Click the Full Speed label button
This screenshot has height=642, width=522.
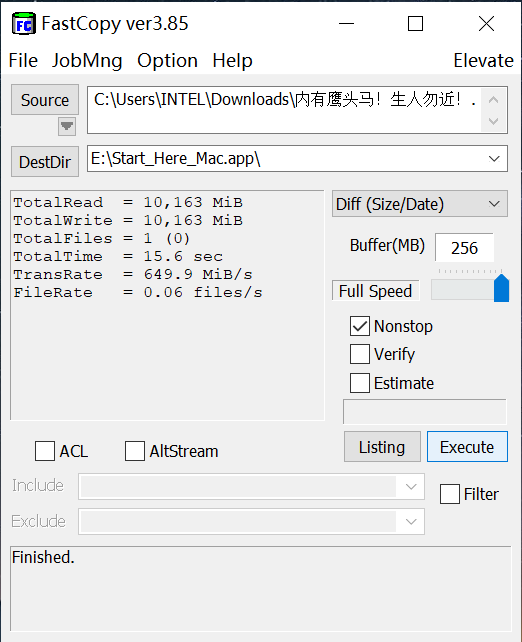pyautogui.click(x=375, y=291)
